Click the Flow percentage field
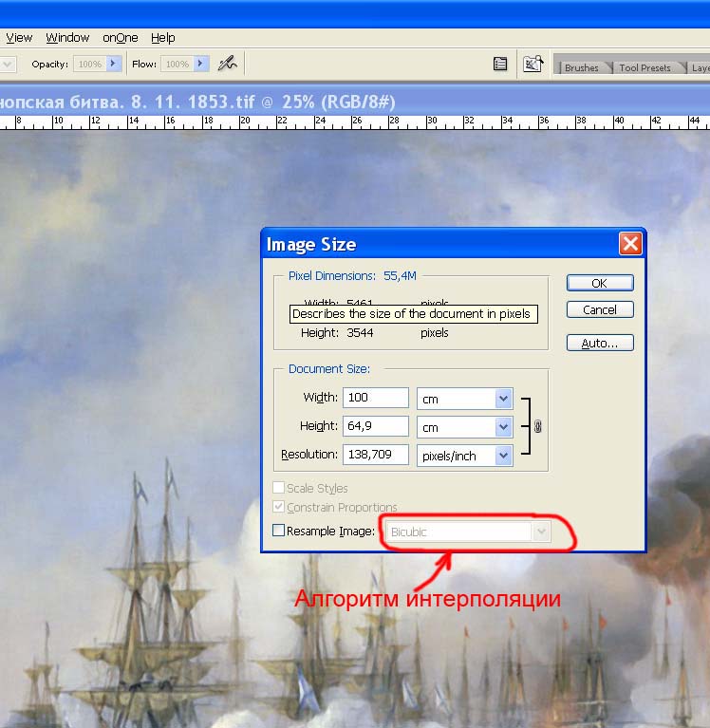The width and height of the screenshot is (710, 728). [x=177, y=65]
